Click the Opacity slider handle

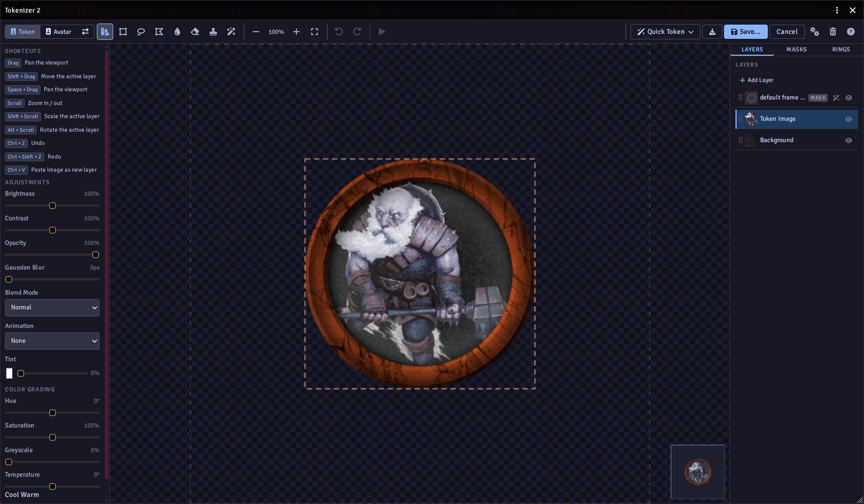pos(96,255)
